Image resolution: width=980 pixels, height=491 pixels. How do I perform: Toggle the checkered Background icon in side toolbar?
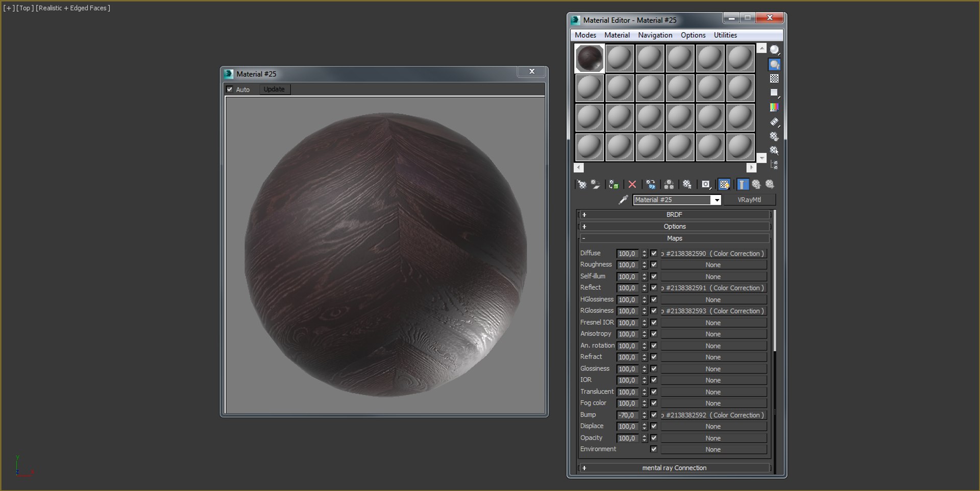click(774, 79)
